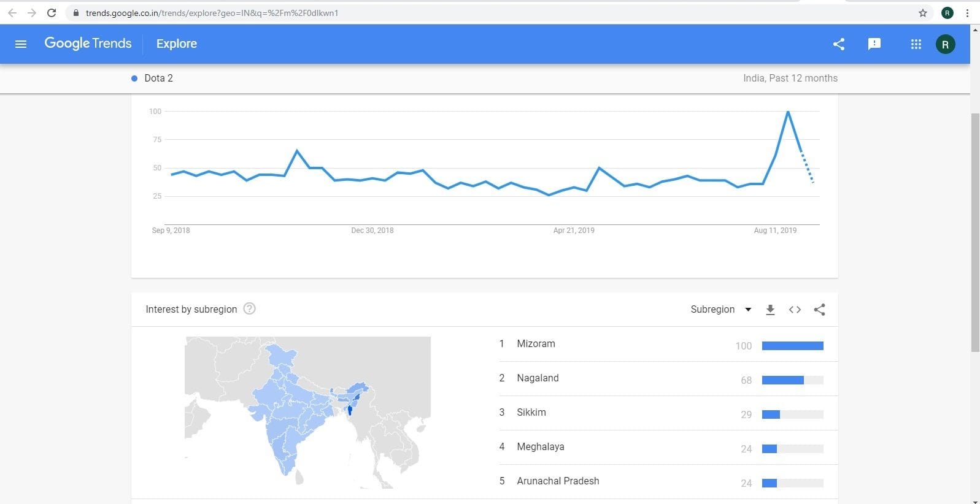Click the India map thumbnail
980x504 pixels.
307,412
